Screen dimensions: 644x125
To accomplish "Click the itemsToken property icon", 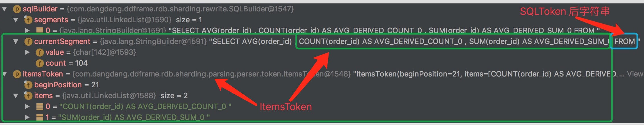I will click(17, 74).
